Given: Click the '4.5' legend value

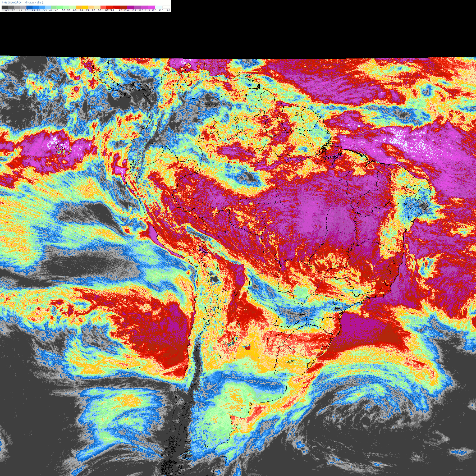Looking at the screenshot, I should tap(57, 10).
